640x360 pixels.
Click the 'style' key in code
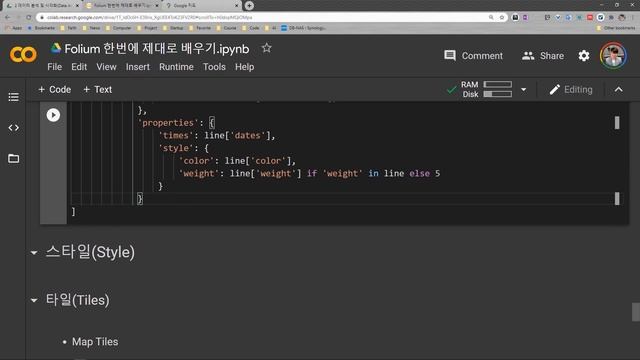pos(176,148)
